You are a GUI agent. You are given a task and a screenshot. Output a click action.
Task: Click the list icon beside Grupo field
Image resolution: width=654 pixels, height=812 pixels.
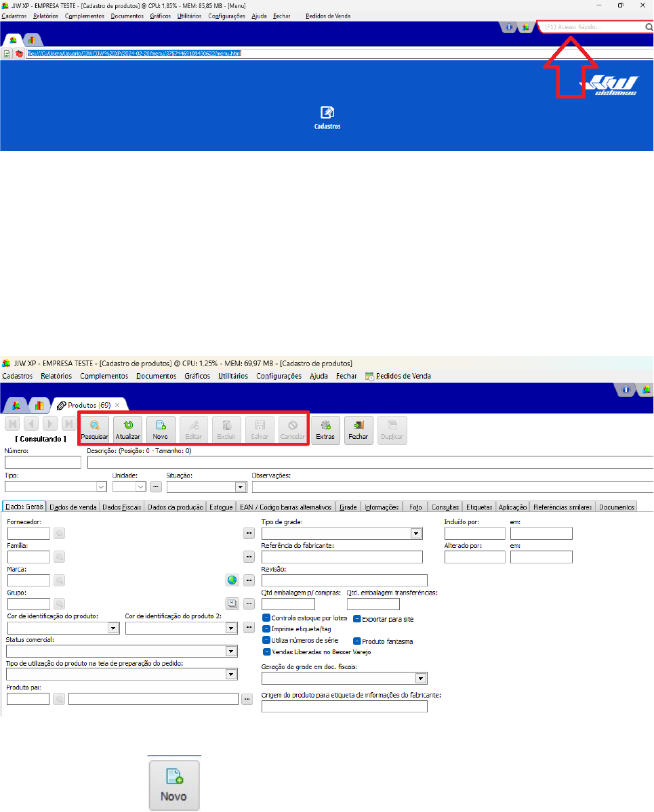(x=232, y=604)
